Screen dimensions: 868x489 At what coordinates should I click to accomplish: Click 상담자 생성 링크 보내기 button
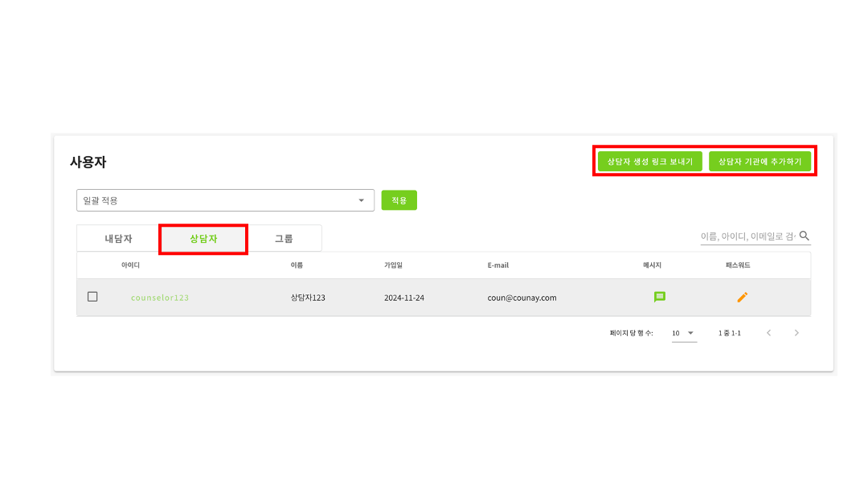pos(650,162)
